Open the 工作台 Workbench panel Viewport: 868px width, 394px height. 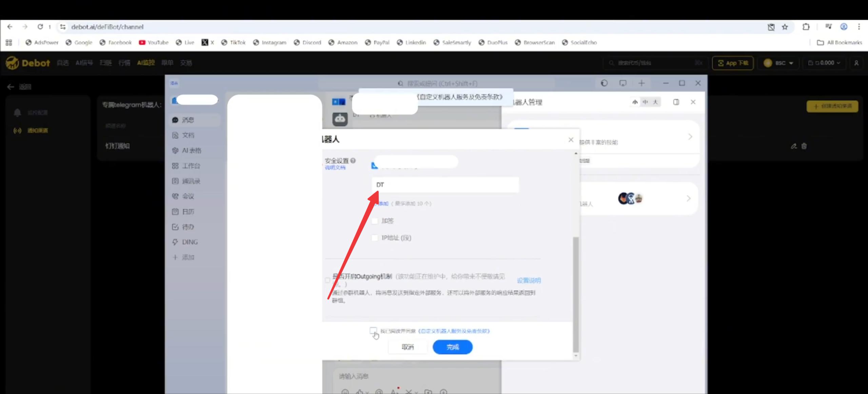point(191,166)
